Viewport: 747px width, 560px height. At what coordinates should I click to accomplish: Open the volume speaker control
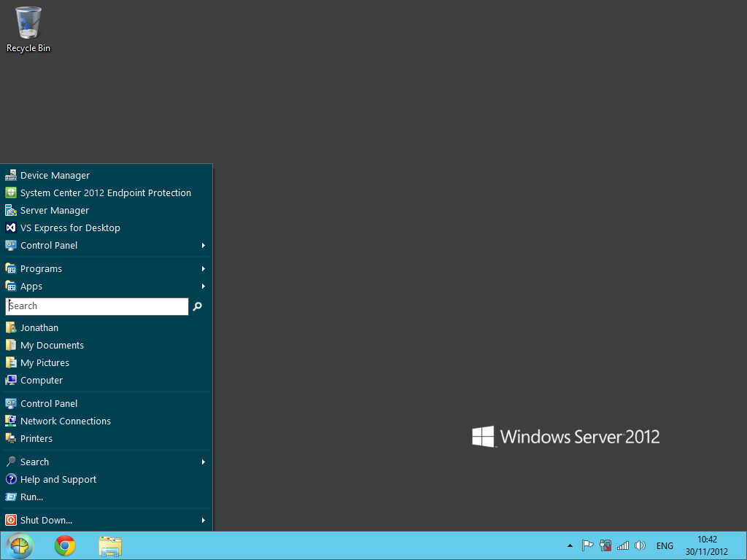pos(640,545)
